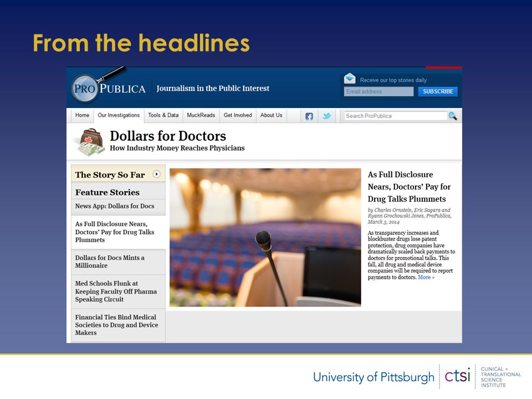Click The Story So Far header

pos(110,175)
